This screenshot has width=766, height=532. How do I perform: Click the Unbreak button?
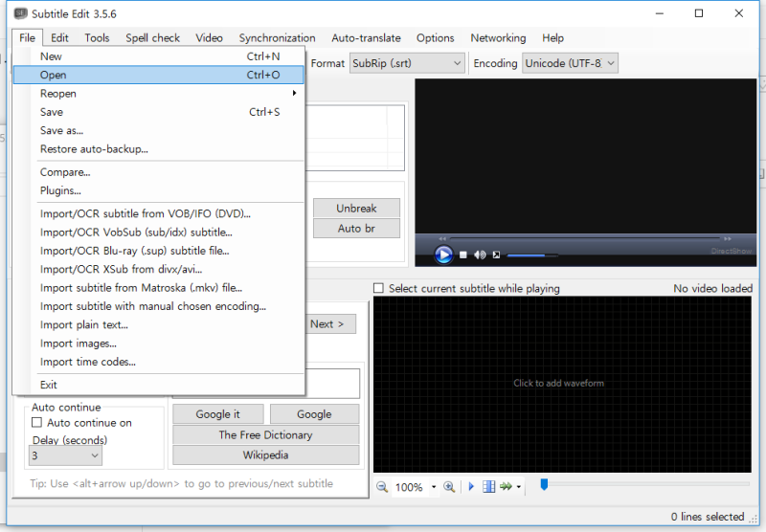coord(356,209)
